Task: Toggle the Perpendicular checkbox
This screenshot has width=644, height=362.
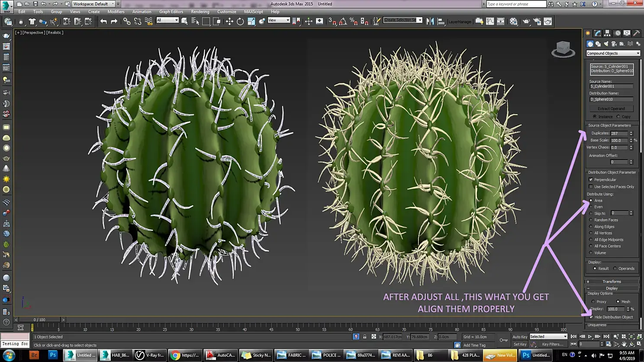Action: (x=591, y=179)
